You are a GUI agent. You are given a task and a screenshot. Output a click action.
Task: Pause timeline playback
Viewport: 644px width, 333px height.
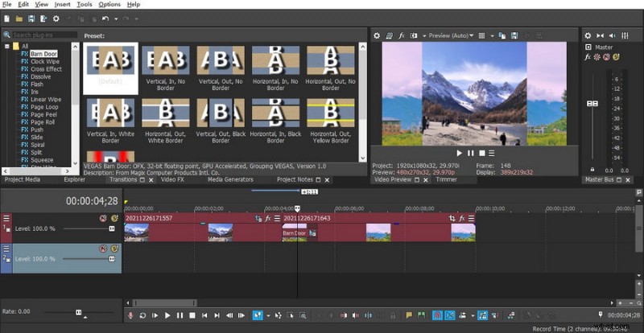pyautogui.click(x=180, y=315)
